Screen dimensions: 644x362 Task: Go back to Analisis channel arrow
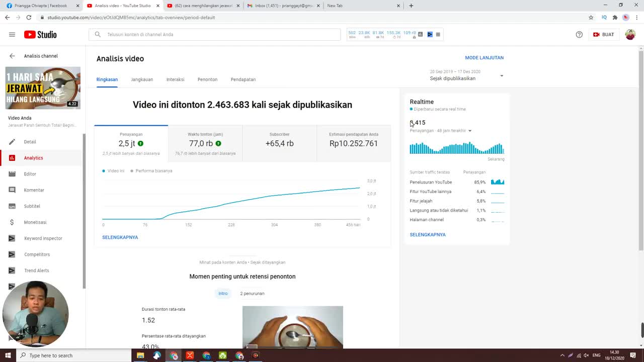(x=12, y=56)
